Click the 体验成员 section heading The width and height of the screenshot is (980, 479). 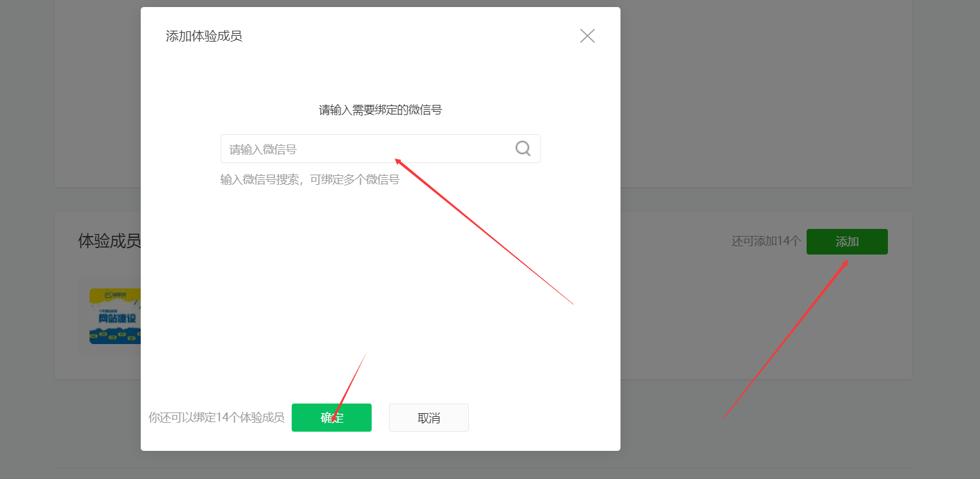(x=109, y=241)
